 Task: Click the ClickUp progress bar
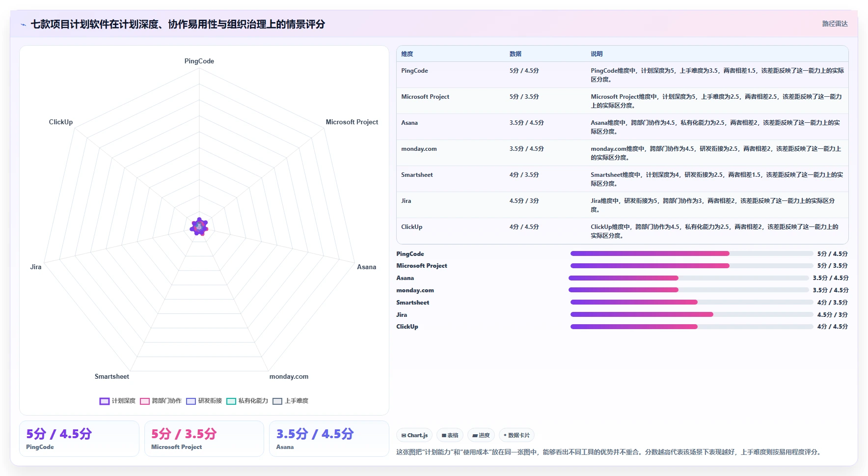pyautogui.click(x=692, y=327)
